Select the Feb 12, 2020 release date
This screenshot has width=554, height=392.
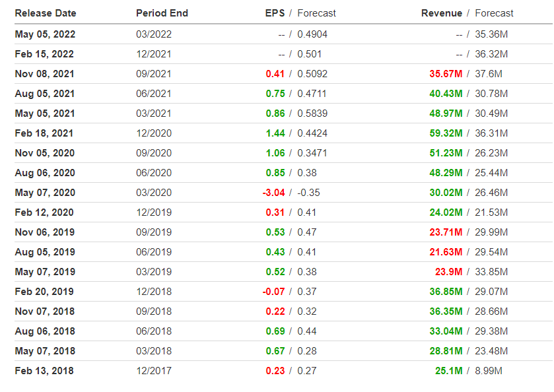[x=44, y=212]
